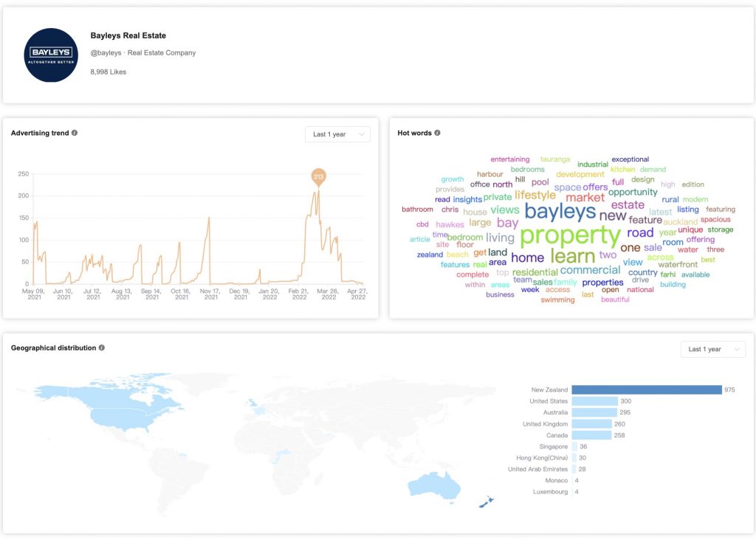Click the 213 peak marker on the chart
The width and height of the screenshot is (756, 540).
tap(318, 177)
